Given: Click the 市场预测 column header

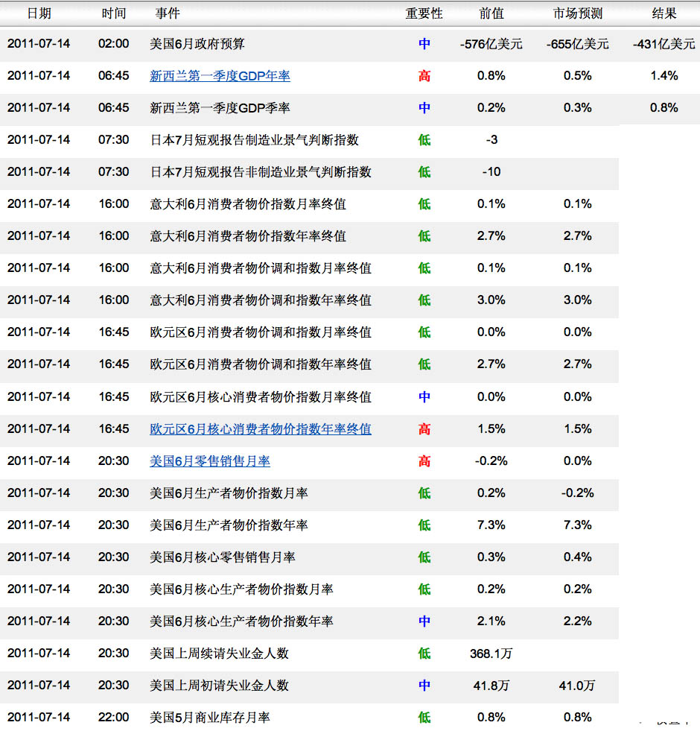Looking at the screenshot, I should point(577,13).
